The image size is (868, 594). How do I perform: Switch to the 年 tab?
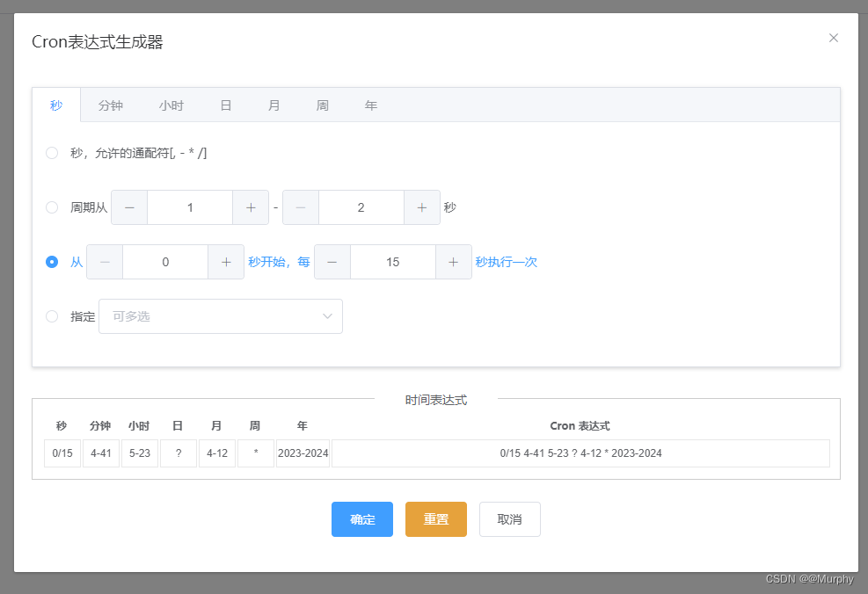(x=371, y=105)
